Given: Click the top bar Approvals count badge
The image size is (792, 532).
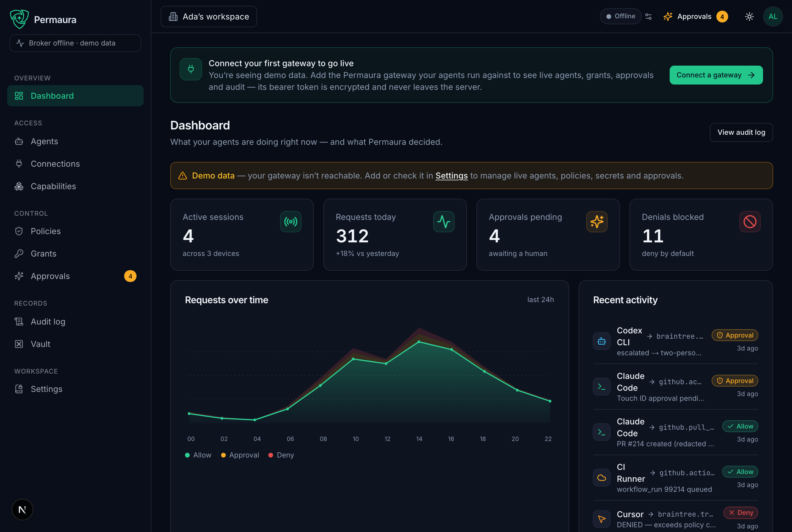Looking at the screenshot, I should 722,17.
